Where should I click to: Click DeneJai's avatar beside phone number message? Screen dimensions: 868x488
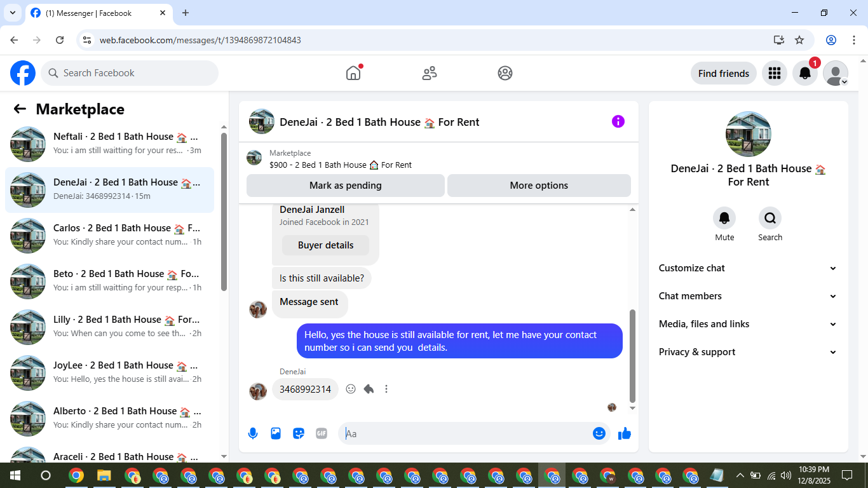[258, 391]
